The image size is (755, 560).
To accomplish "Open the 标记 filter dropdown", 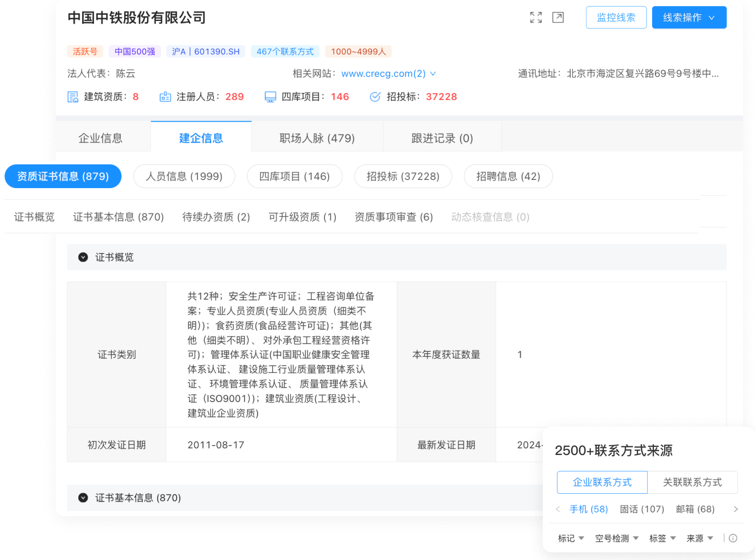I will 571,538.
